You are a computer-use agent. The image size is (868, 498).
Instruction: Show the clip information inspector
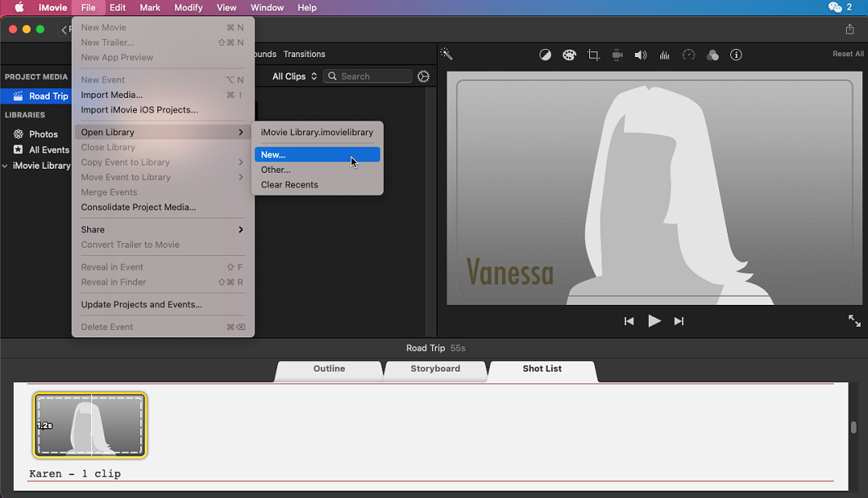(736, 55)
